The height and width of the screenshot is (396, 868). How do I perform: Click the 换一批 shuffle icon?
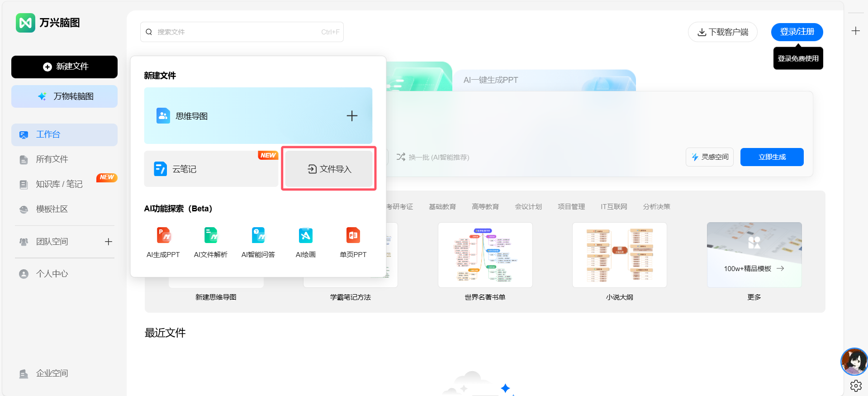tap(401, 157)
